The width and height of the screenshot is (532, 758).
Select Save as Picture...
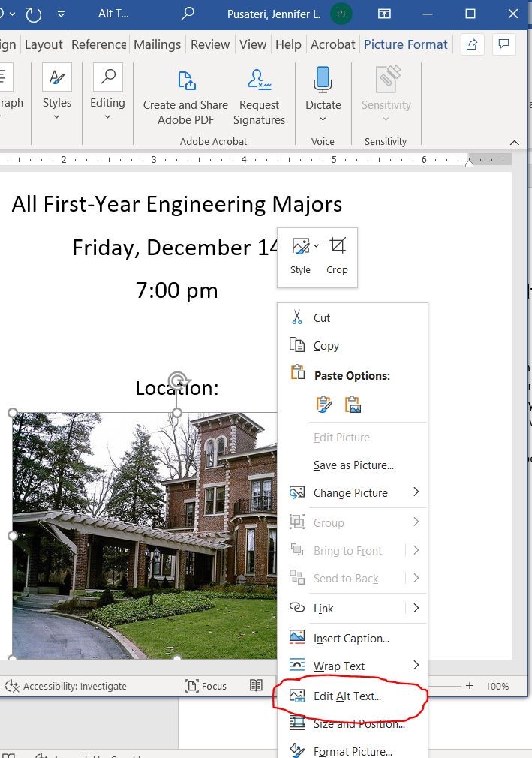(353, 465)
